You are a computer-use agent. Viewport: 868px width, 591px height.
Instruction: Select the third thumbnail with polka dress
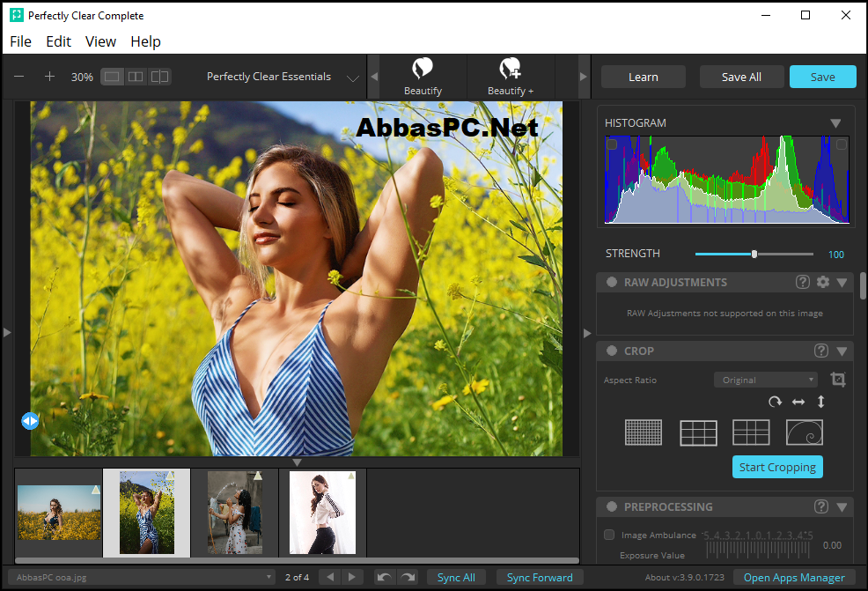(x=235, y=513)
